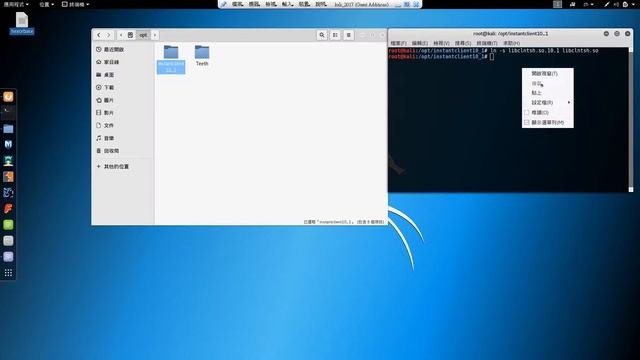This screenshot has height=360, width=640.
Task: Select the opt path bar button
Action: [143, 35]
